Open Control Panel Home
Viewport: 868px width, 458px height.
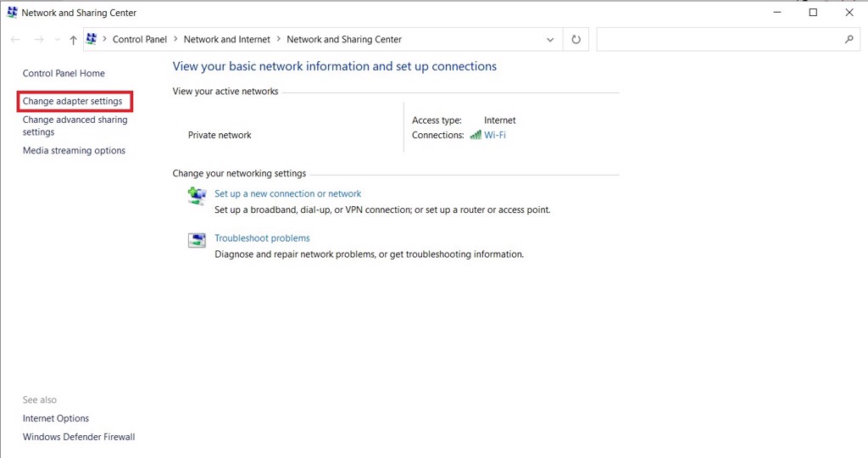64,73
